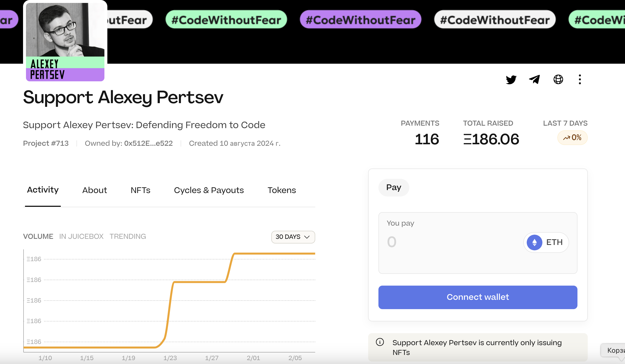Open the NFTs tab
625x364 pixels.
tap(140, 190)
